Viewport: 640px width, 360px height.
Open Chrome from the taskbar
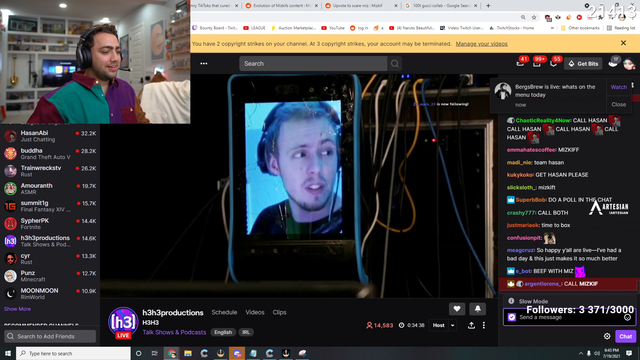click(x=171, y=353)
